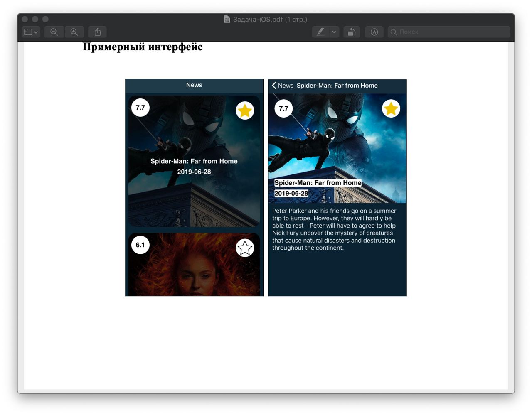Click the filled star on Spider-Man card

[245, 111]
